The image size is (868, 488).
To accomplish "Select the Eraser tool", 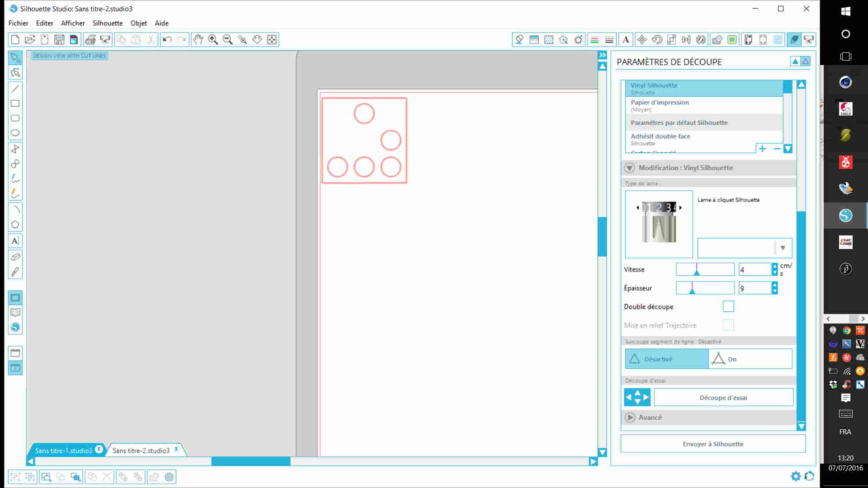I will pyautogui.click(x=15, y=257).
